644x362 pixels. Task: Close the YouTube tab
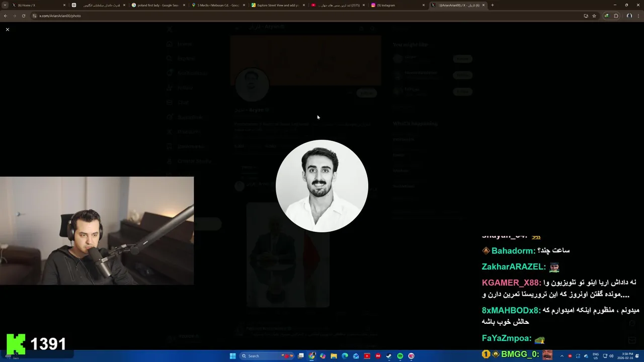[x=363, y=5]
